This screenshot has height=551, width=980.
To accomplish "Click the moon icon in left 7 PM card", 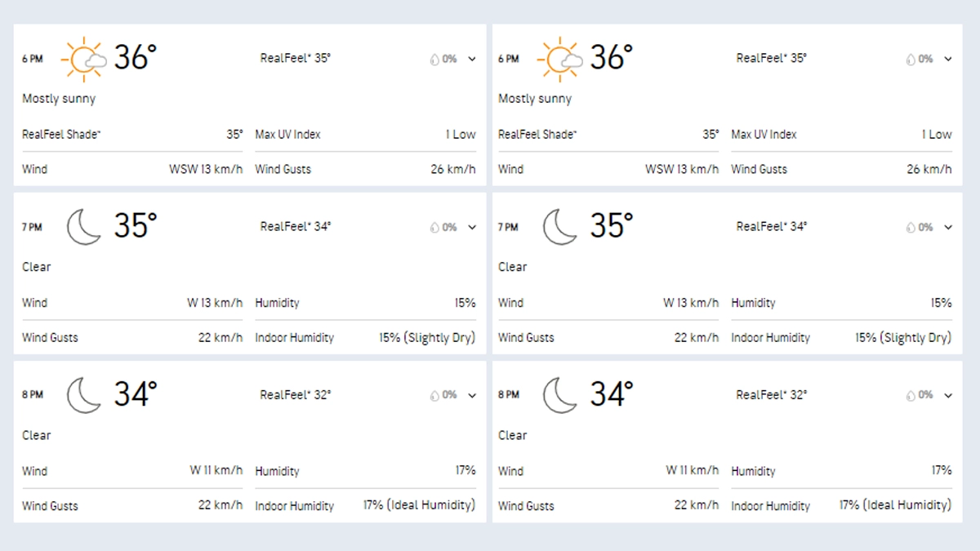I will [x=83, y=226].
